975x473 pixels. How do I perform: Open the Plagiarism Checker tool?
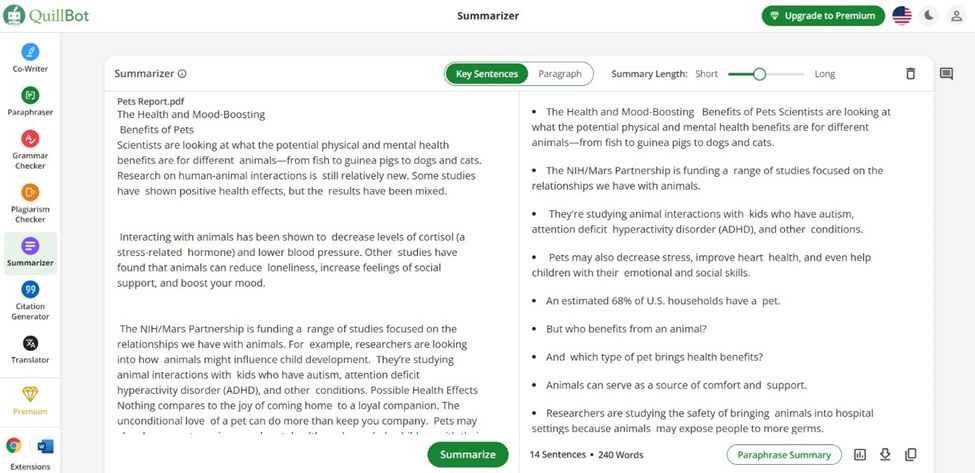pos(30,203)
